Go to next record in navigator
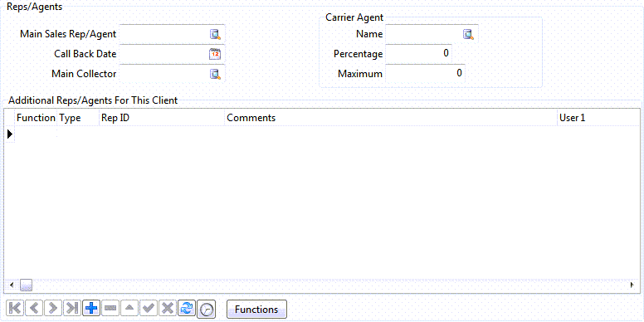The width and height of the screenshot is (644, 322). pos(53,308)
